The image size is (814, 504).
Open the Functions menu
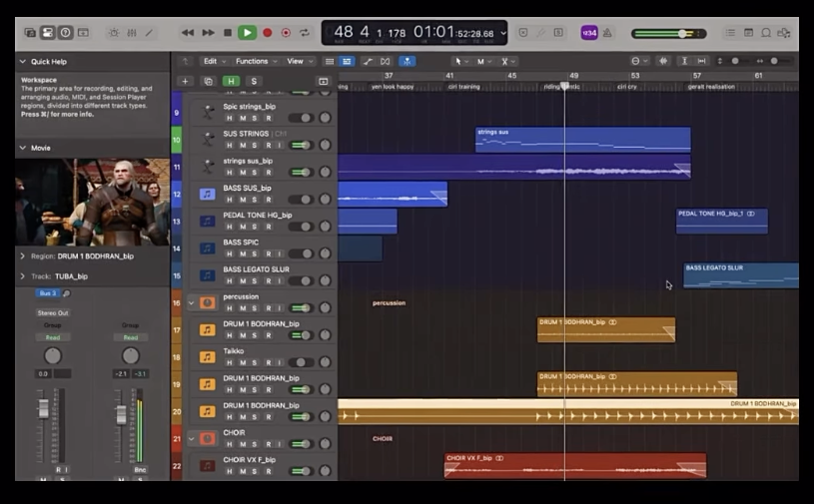coord(256,61)
